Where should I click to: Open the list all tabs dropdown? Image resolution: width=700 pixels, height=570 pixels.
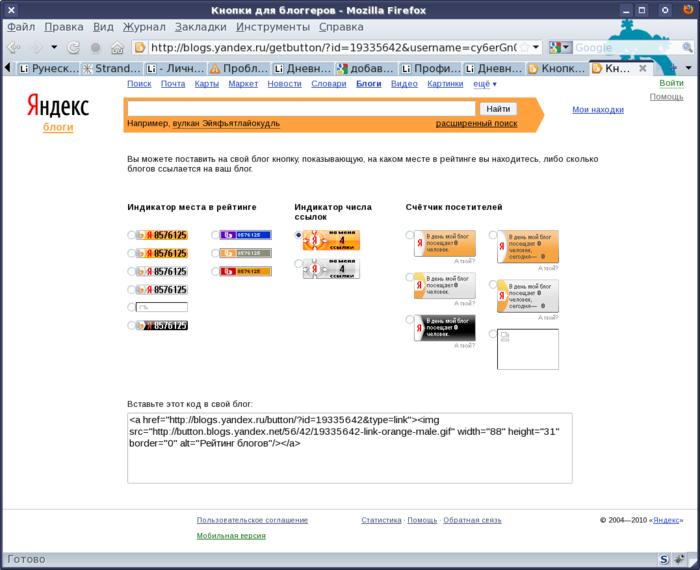pos(688,68)
